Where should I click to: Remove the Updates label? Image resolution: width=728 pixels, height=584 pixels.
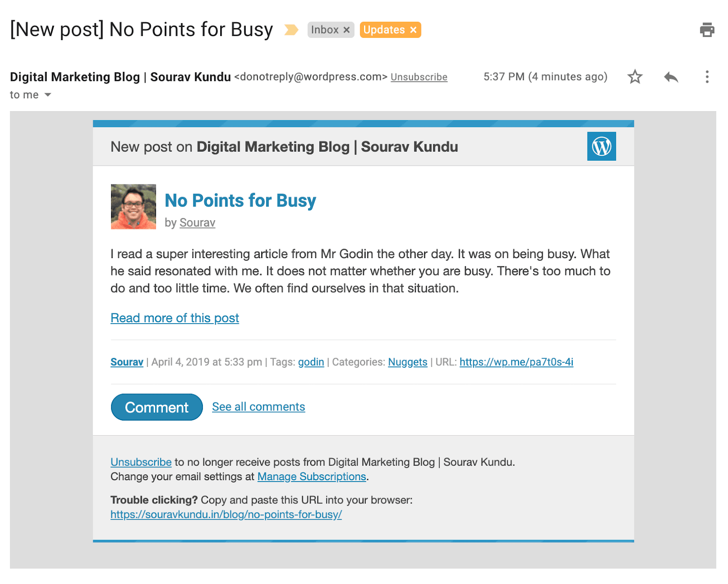pos(413,30)
